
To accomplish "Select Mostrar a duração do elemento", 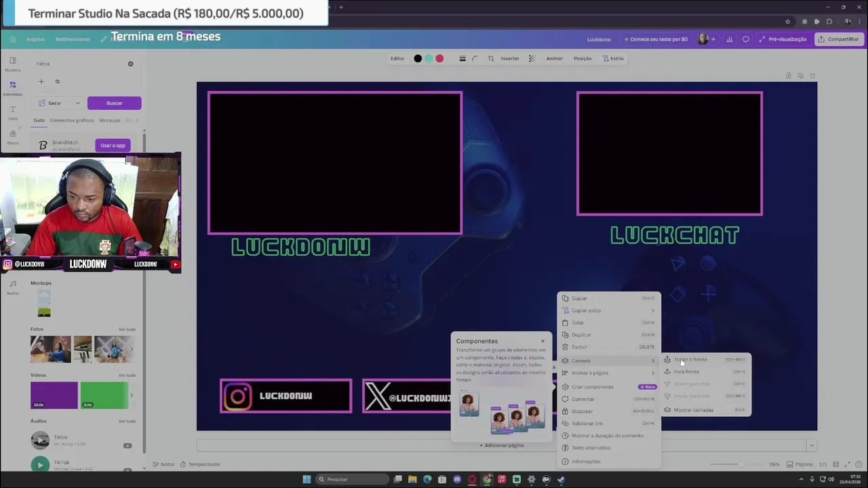I will [x=609, y=436].
